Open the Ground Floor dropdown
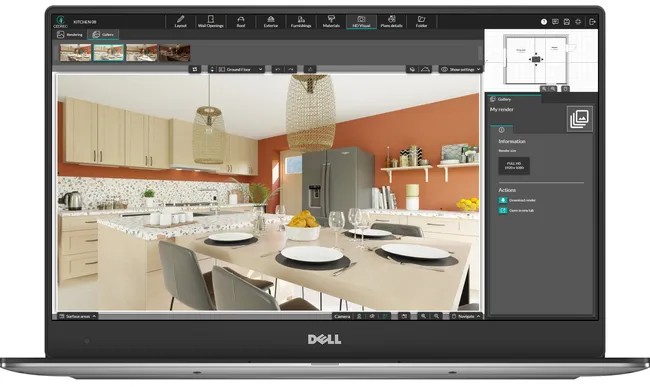This screenshot has width=650, height=387. point(241,69)
